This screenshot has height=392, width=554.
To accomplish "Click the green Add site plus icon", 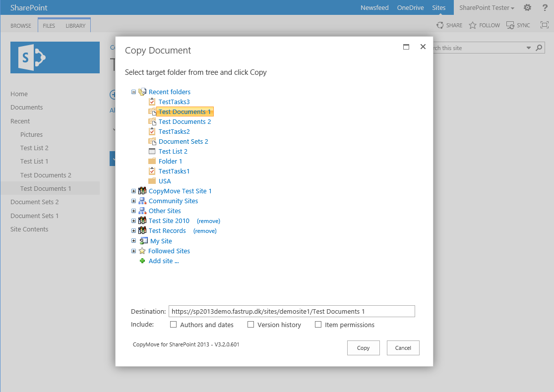I will [x=142, y=261].
